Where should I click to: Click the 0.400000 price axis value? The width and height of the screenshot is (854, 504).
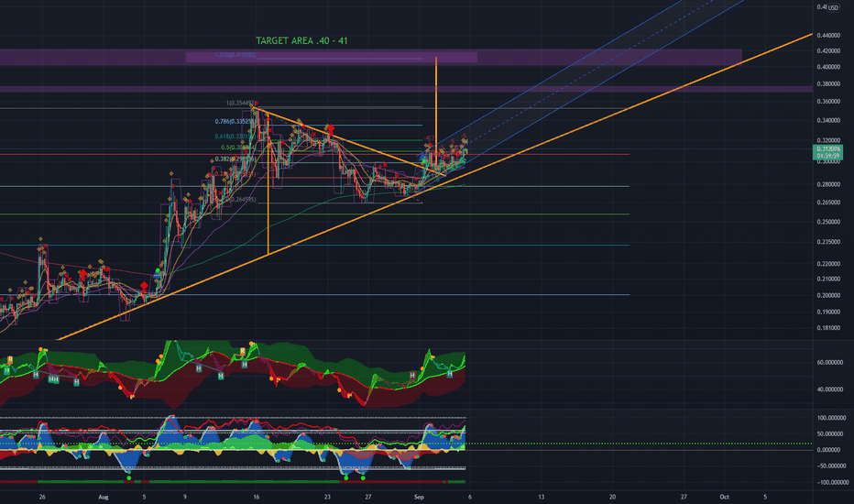coord(828,67)
